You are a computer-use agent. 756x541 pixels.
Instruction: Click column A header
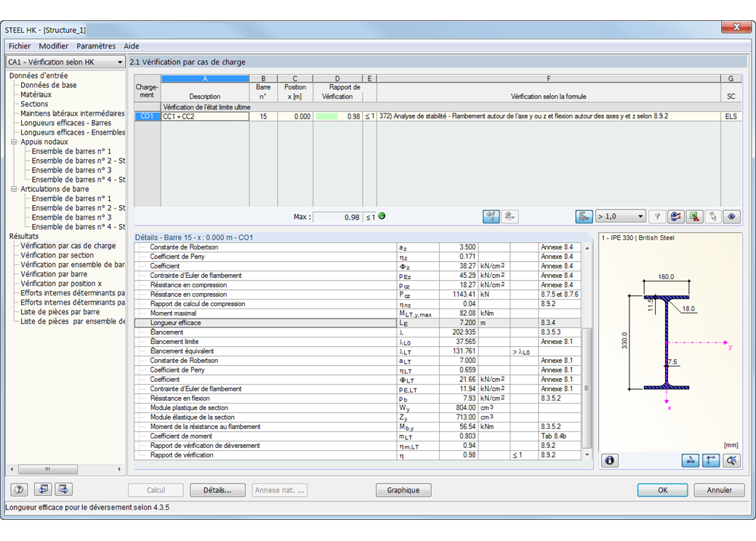205,78
